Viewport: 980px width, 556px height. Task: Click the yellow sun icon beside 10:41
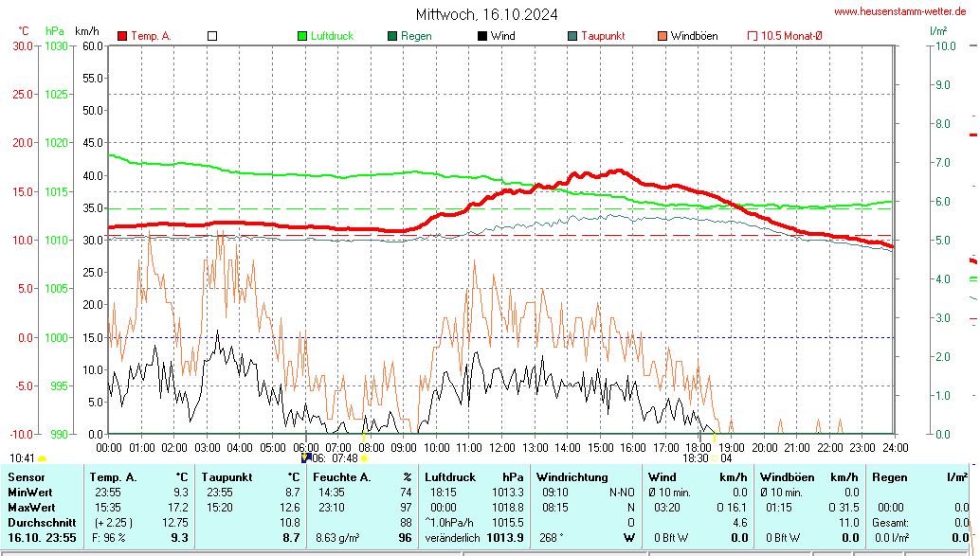coord(43,458)
